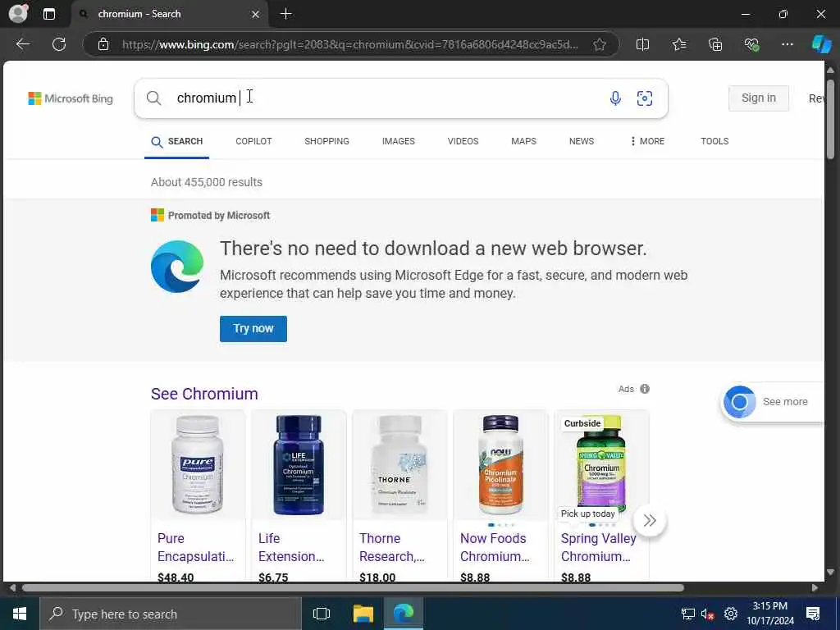Screen dimensions: 840x630
Task: Click the taskbar Type here to search box
Action: click(x=171, y=614)
